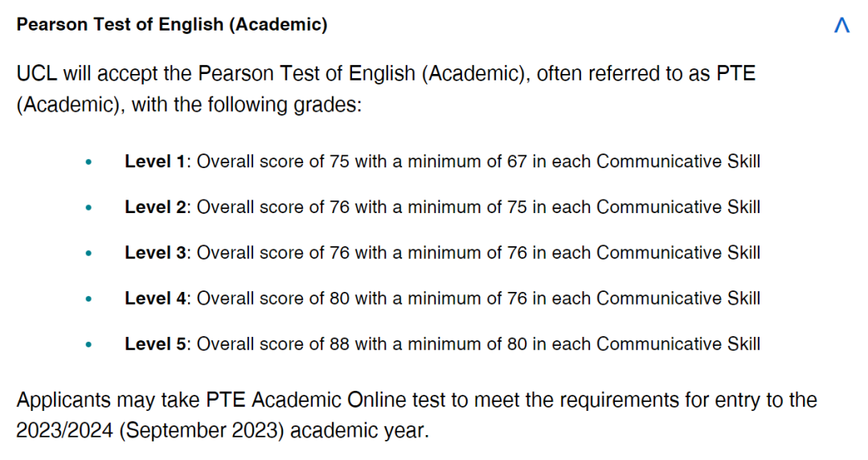Click the bold Level 4 label
This screenshot has width=868, height=460.
click(155, 298)
